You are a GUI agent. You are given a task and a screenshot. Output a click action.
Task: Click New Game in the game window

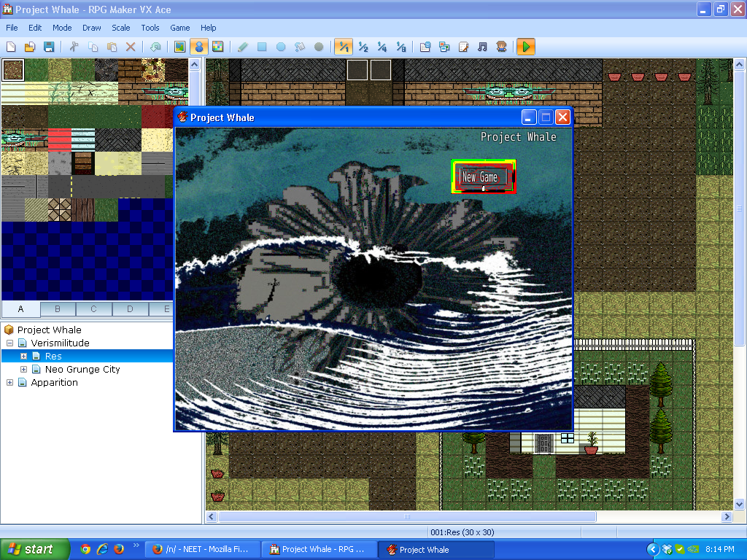[x=480, y=177]
